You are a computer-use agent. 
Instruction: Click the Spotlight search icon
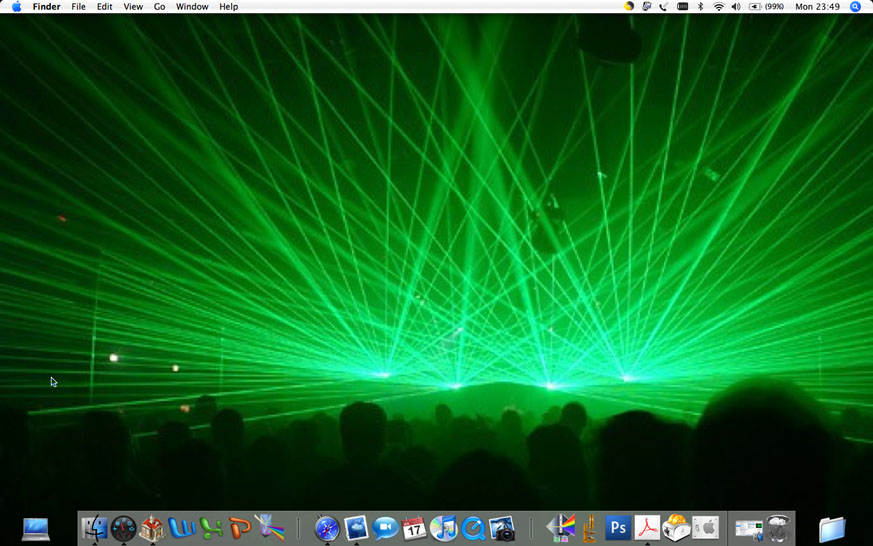855,7
